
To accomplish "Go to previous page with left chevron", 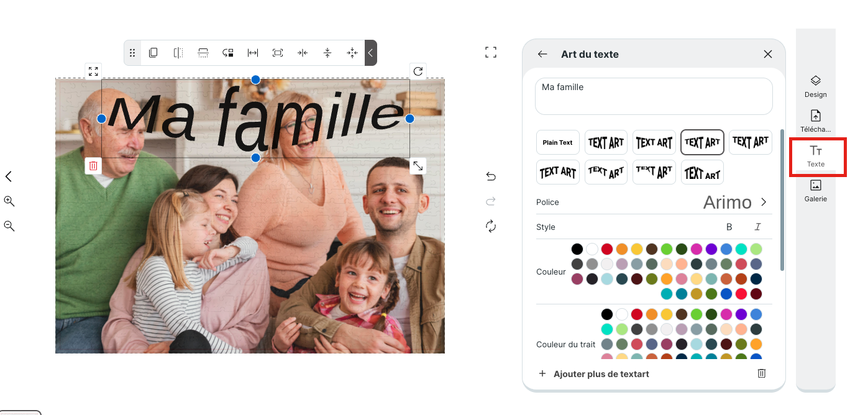I will point(9,176).
